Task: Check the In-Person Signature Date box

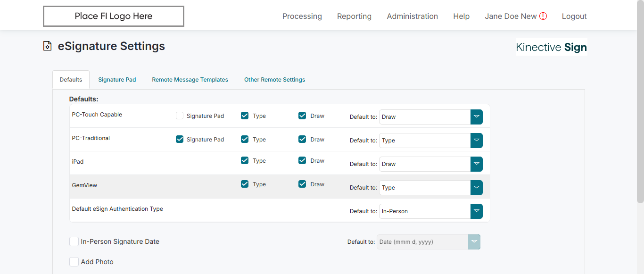Action: 74,241
